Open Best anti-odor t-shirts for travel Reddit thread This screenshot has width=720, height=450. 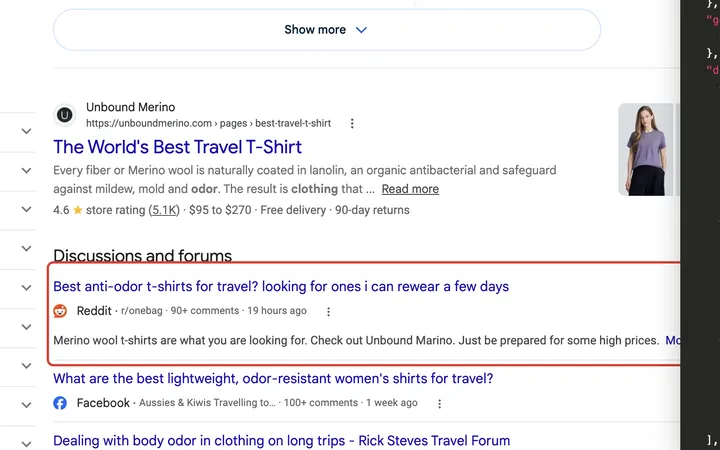[x=281, y=287]
